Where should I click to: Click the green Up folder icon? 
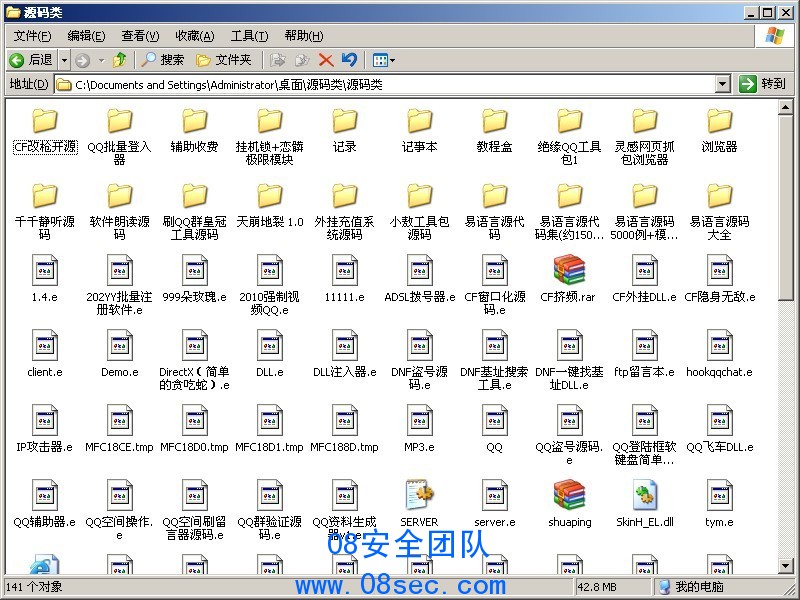pos(119,60)
